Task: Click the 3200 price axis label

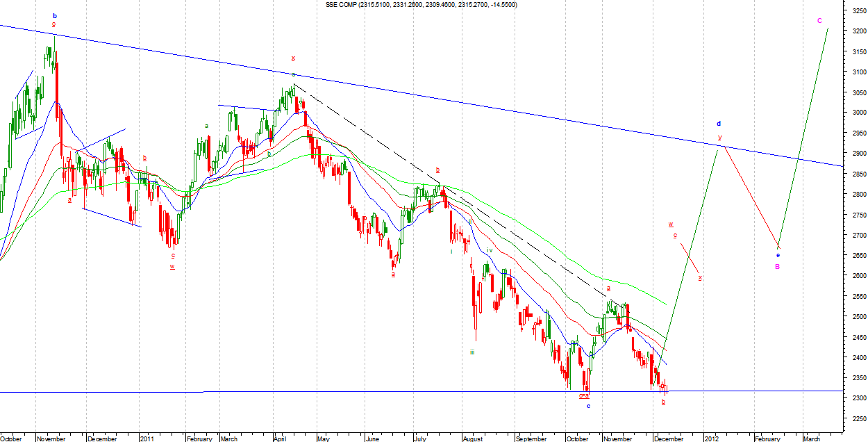Action: [858, 31]
